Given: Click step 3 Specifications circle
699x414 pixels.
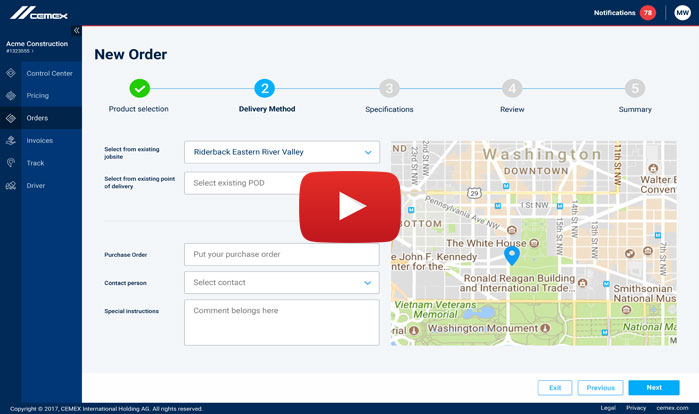Looking at the screenshot, I should click(x=389, y=88).
